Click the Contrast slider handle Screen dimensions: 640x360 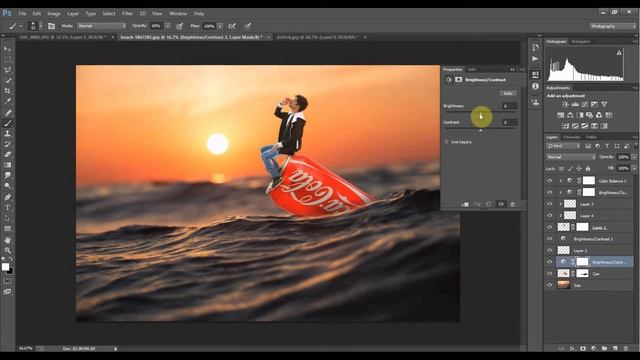click(480, 130)
